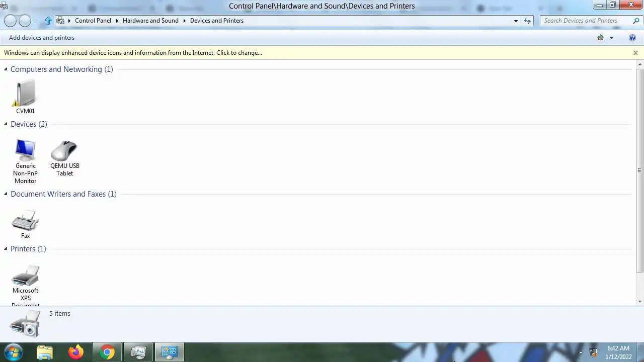
Task: Collapse Computers and Networking group
Action: 6,69
